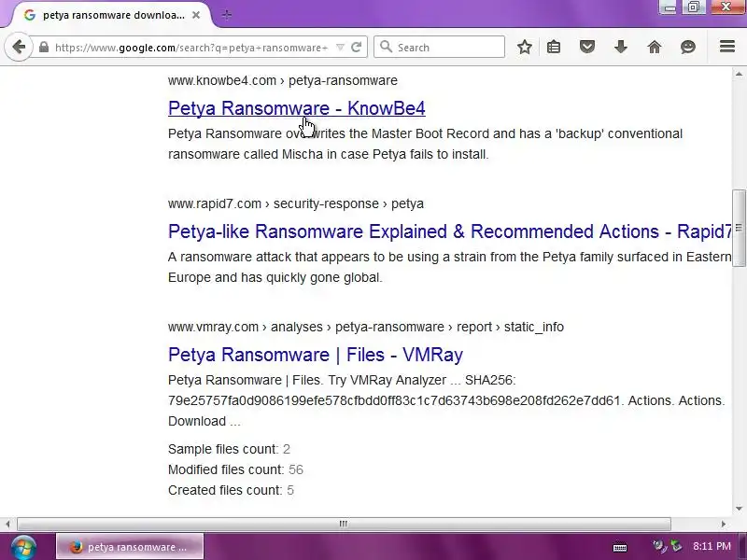Show bookmarks list icon

pyautogui.click(x=554, y=47)
